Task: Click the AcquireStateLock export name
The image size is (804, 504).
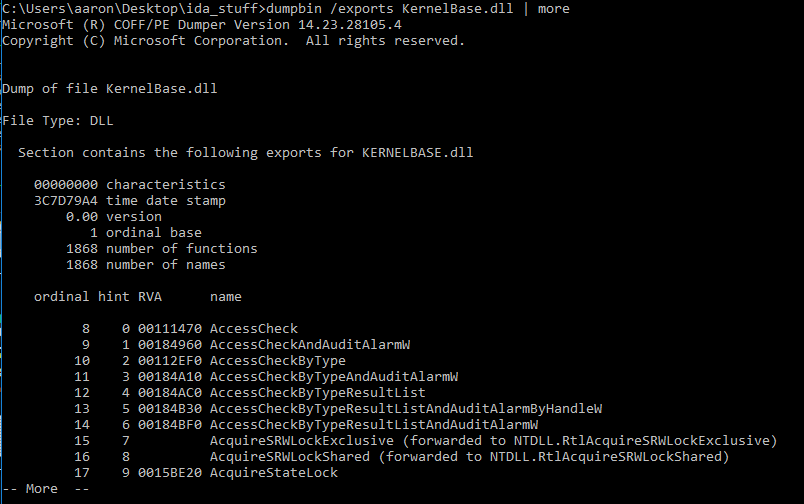Action: 273,473
